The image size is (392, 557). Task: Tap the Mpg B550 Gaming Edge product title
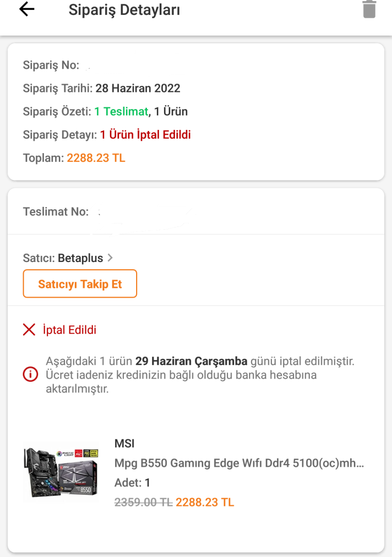coord(239,463)
